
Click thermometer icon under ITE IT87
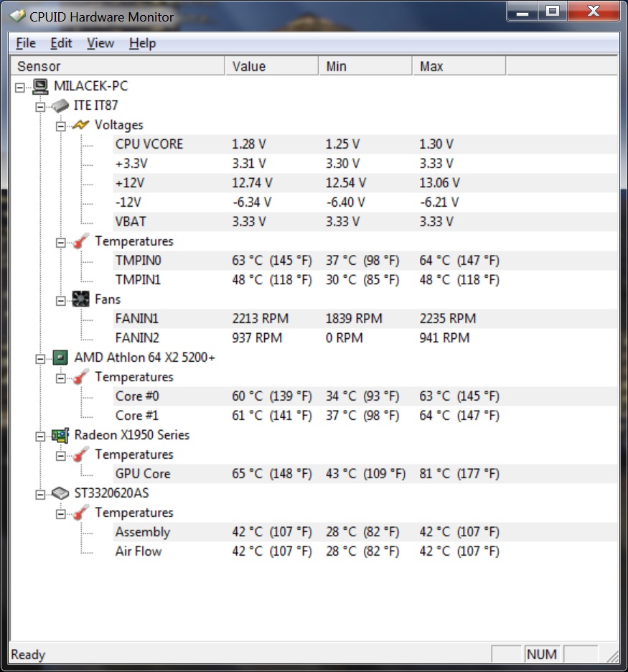(x=80, y=241)
